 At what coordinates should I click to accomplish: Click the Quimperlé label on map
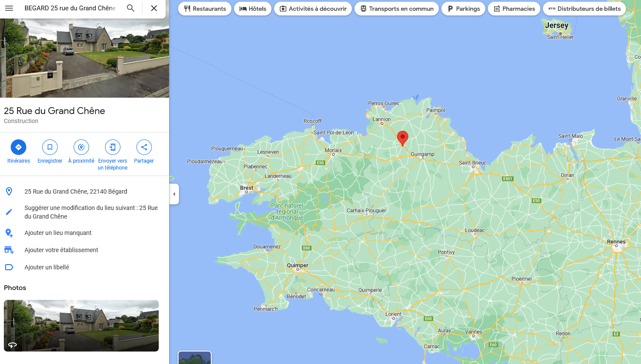[370, 290]
